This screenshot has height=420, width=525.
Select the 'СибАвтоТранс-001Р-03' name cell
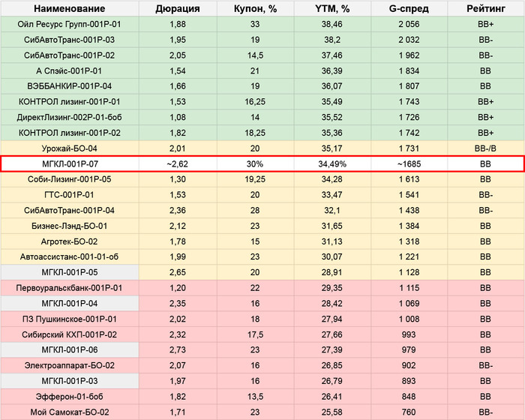70,40
